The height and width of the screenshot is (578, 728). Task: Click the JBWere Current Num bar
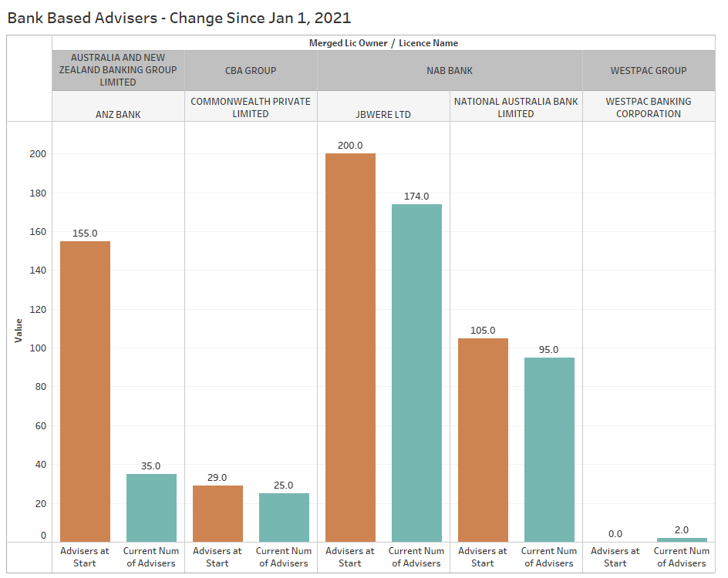[417, 373]
